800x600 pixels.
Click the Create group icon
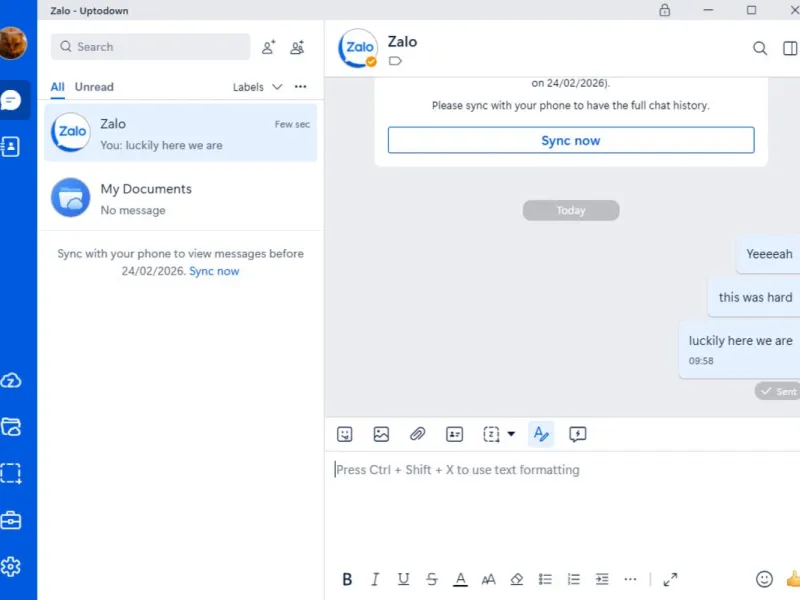(x=297, y=47)
